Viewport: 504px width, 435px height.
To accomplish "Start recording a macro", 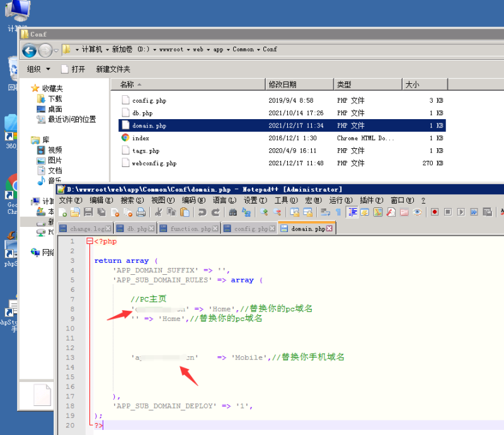I will click(x=435, y=212).
